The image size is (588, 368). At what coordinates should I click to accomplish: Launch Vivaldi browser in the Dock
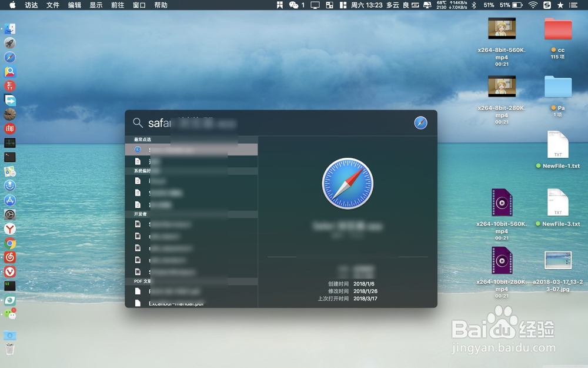(10, 271)
